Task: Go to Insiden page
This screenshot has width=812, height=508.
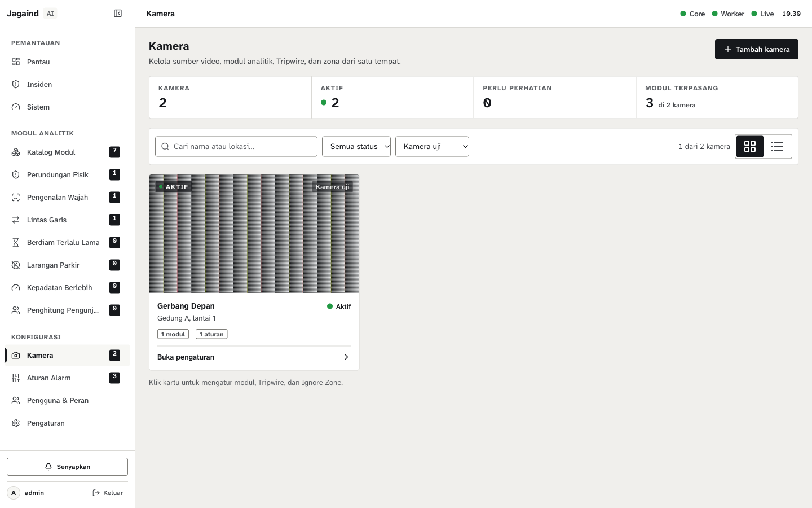Action: click(67, 84)
